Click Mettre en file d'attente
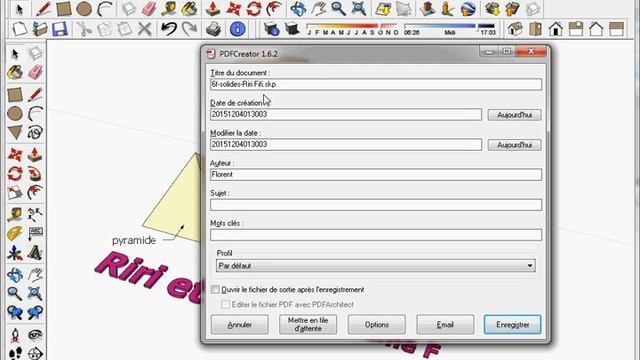Image resolution: width=640 pixels, height=360 pixels. (x=308, y=324)
